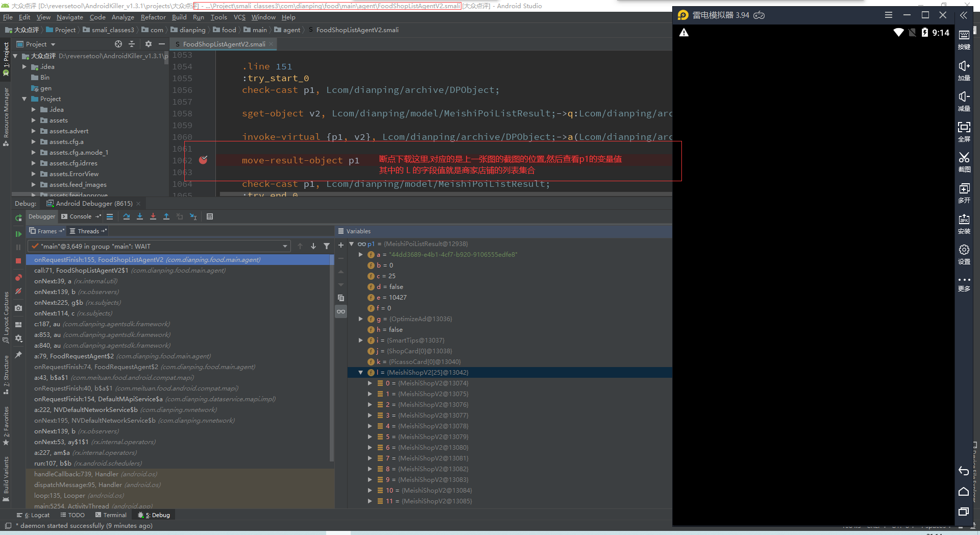Click emulator Android back arrow
Screen dimensions: 980x535
tap(964, 471)
